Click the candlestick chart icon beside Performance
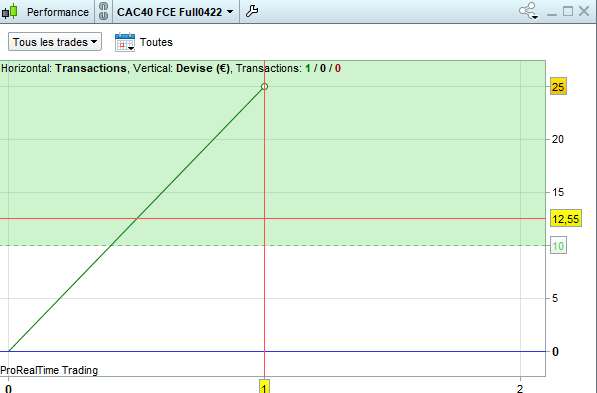This screenshot has height=393, width=597. (10, 11)
